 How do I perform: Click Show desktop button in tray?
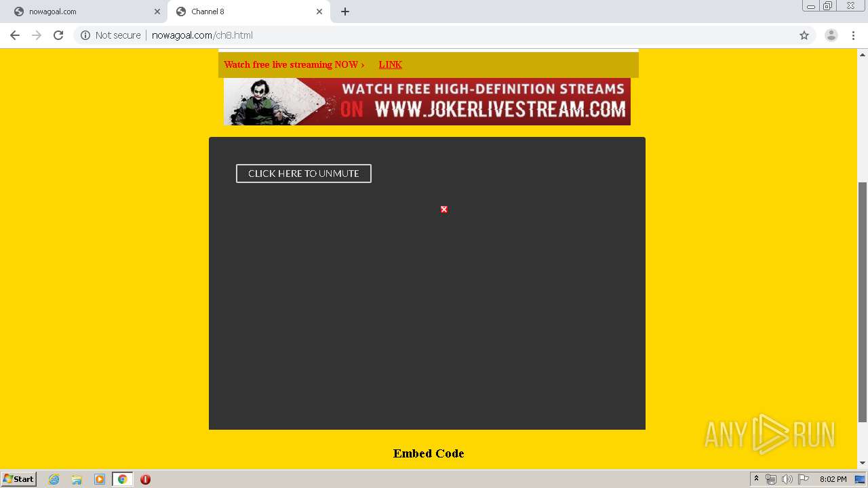(860, 479)
